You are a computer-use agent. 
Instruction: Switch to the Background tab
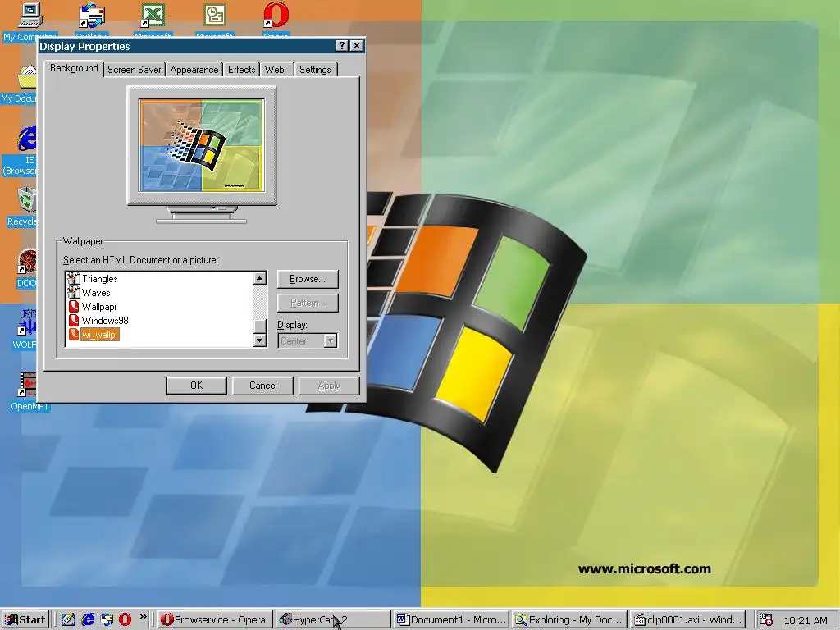pos(74,68)
